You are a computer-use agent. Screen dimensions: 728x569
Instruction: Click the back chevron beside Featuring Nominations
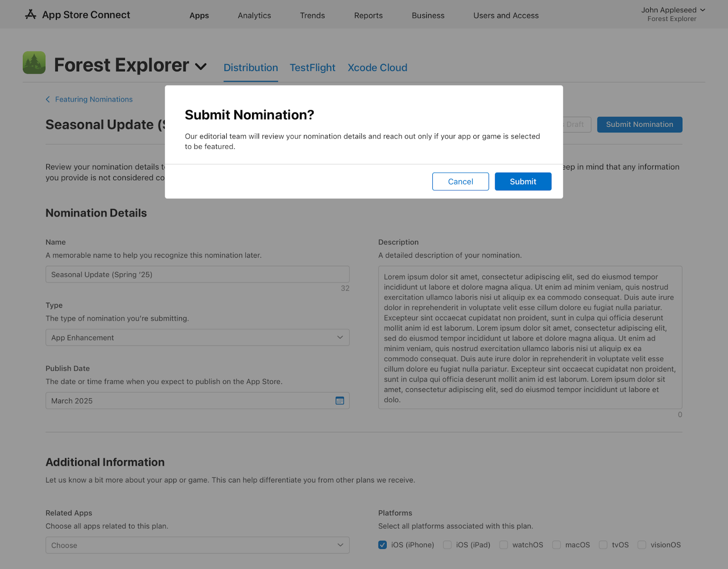(x=48, y=99)
